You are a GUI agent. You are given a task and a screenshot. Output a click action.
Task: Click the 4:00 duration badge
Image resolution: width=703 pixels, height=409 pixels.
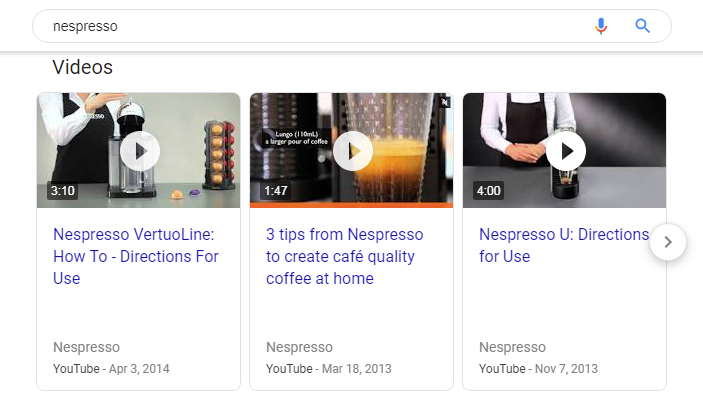point(489,190)
